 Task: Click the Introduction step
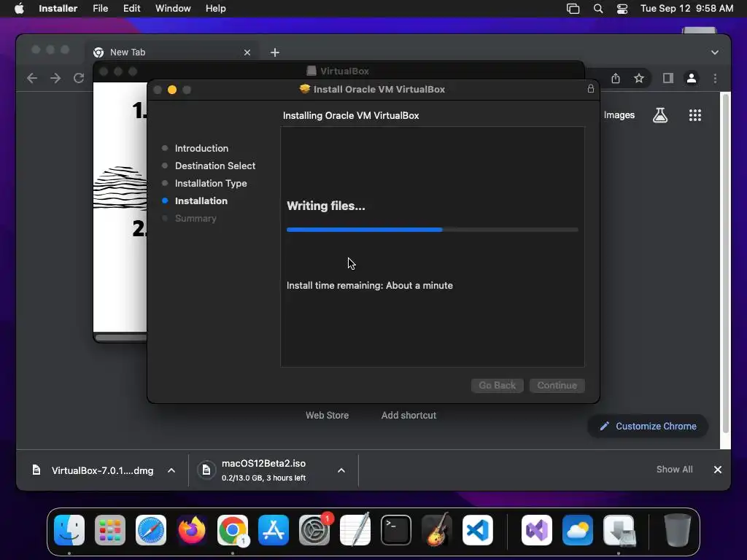tap(201, 148)
